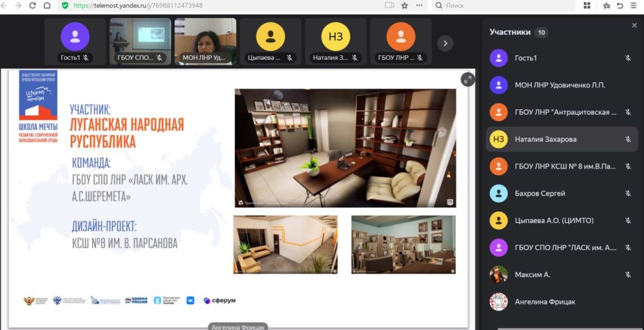Click the green security shield icon
The height and width of the screenshot is (330, 644).
[65, 6]
